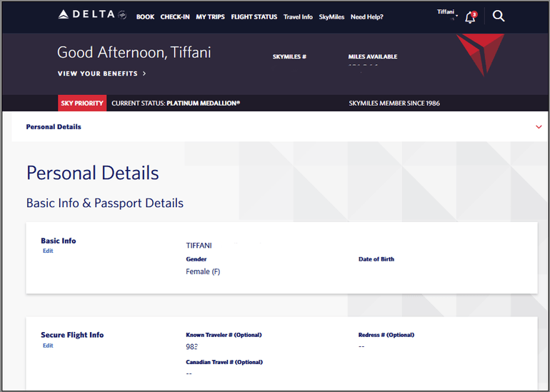The image size is (550, 392).
Task: Click the Delta logo in the header
Action: point(86,16)
